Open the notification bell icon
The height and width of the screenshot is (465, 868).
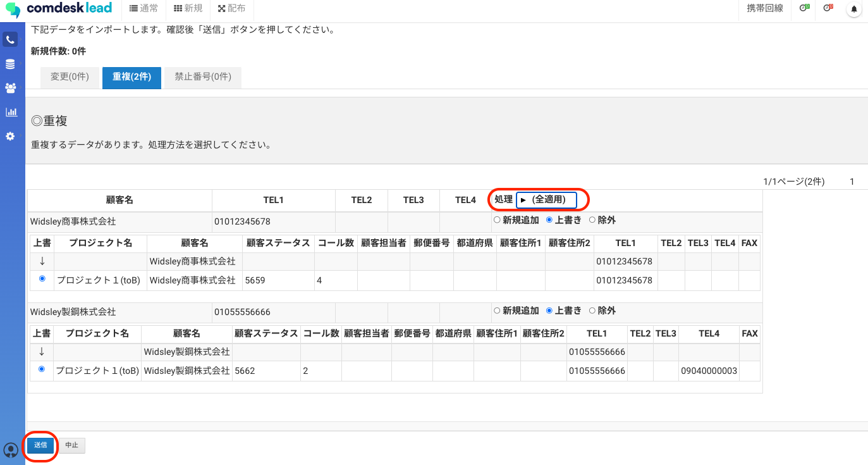[x=854, y=9]
